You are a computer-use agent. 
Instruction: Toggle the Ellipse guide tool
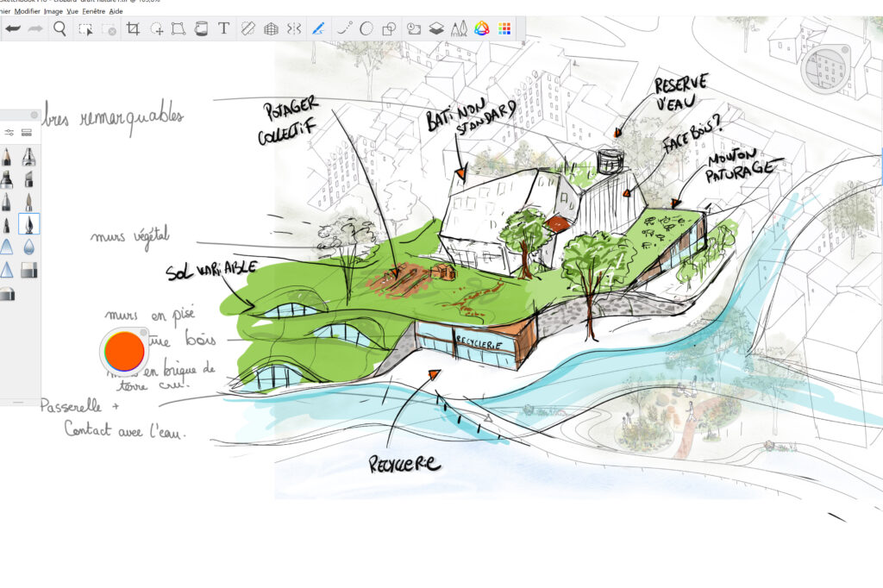coord(366,28)
